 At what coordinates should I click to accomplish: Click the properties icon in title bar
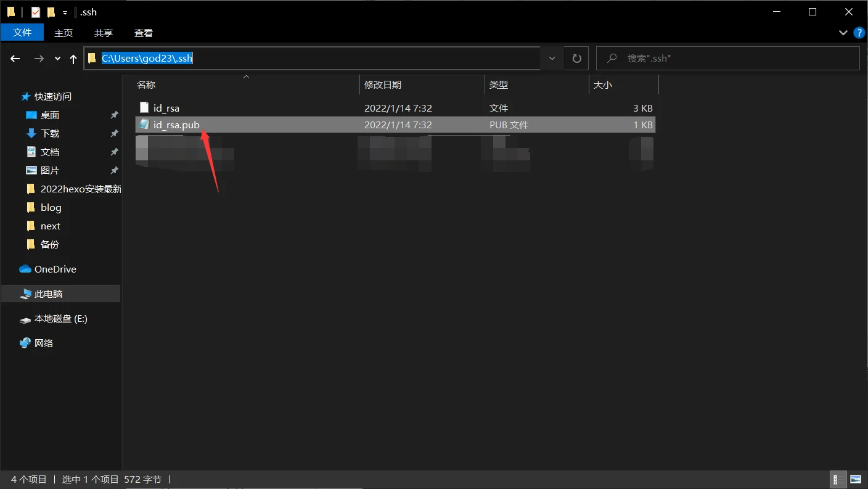point(36,12)
